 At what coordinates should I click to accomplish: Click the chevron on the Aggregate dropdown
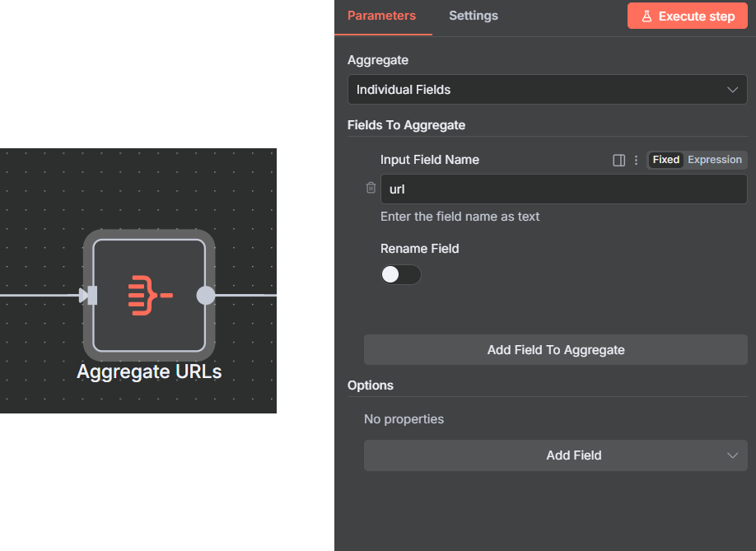(732, 90)
